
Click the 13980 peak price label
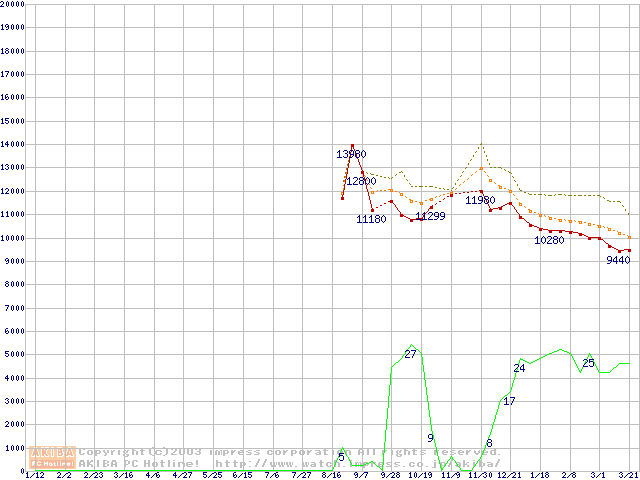click(x=351, y=154)
